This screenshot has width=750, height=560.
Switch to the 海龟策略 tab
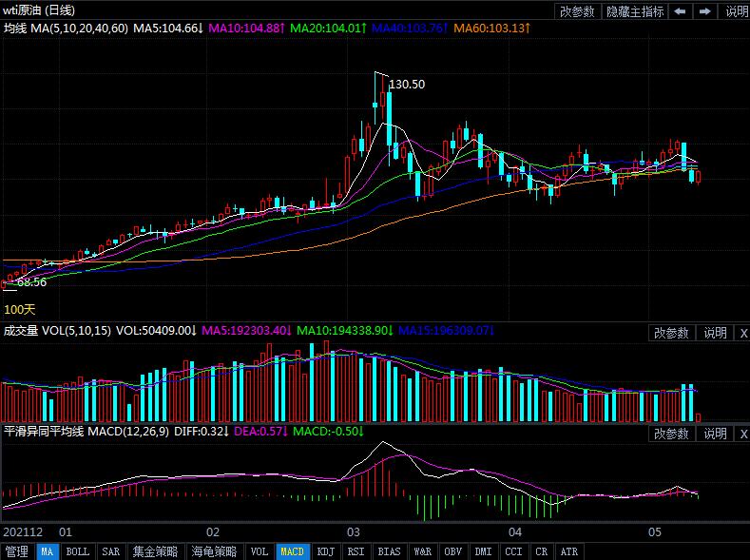click(x=214, y=551)
